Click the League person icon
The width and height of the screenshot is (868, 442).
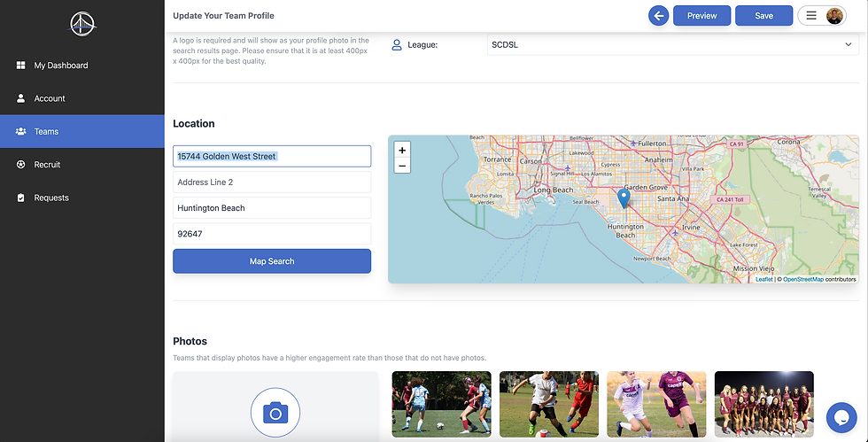[397, 45]
